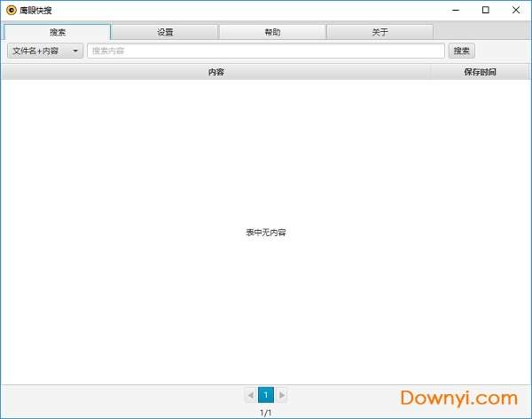Open the 帮助 tab
532x419 pixels.
[x=272, y=32]
